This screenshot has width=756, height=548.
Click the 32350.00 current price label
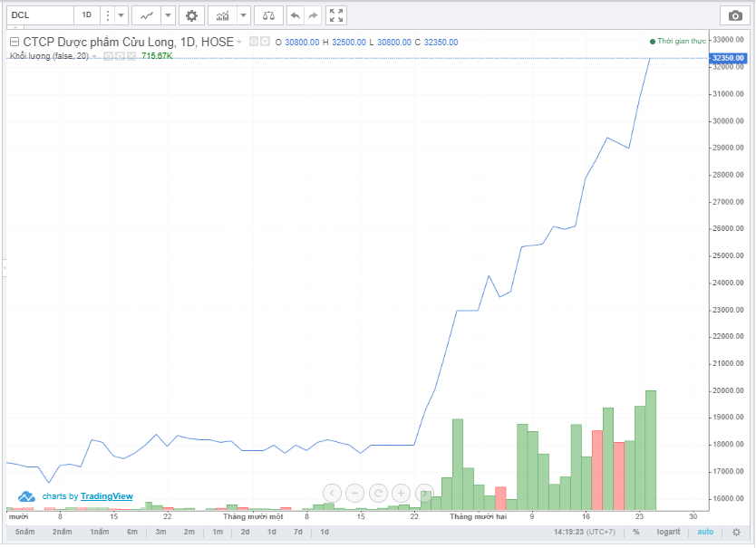(728, 58)
